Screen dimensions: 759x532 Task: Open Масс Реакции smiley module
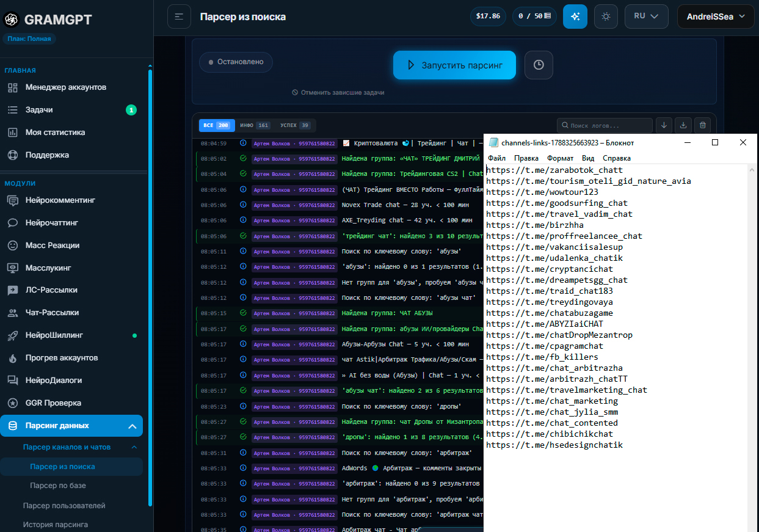tap(52, 245)
